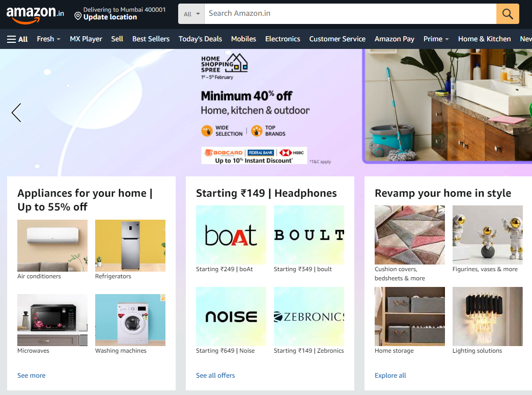Click Appliances for your home heading
The width and height of the screenshot is (532, 395).
(85, 200)
